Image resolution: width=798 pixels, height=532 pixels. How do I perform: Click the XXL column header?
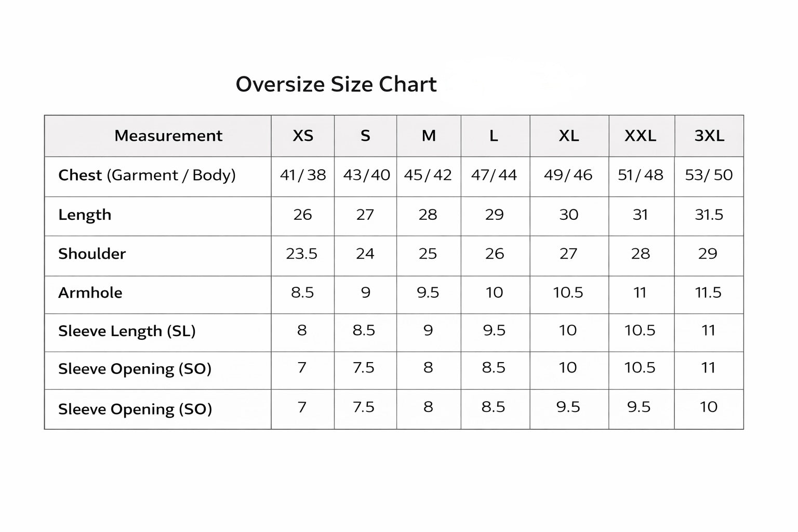tap(640, 136)
